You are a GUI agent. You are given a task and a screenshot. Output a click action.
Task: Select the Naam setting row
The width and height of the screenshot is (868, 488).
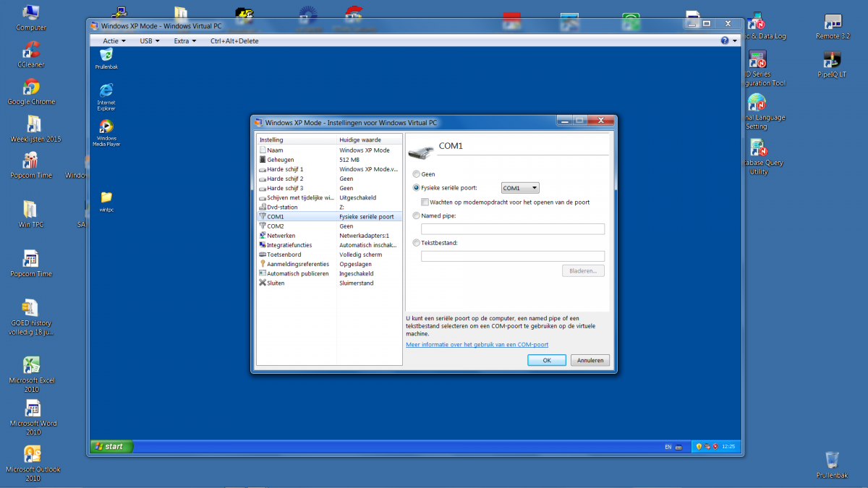pyautogui.click(x=329, y=150)
